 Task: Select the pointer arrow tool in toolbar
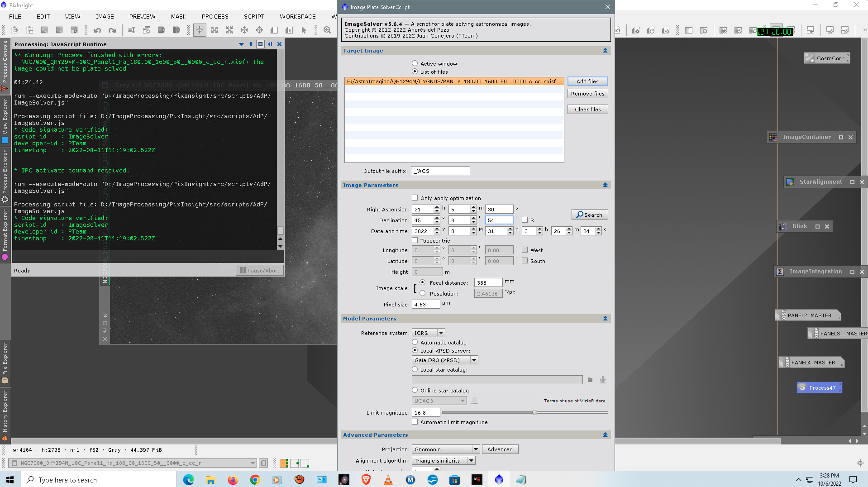coord(304,30)
